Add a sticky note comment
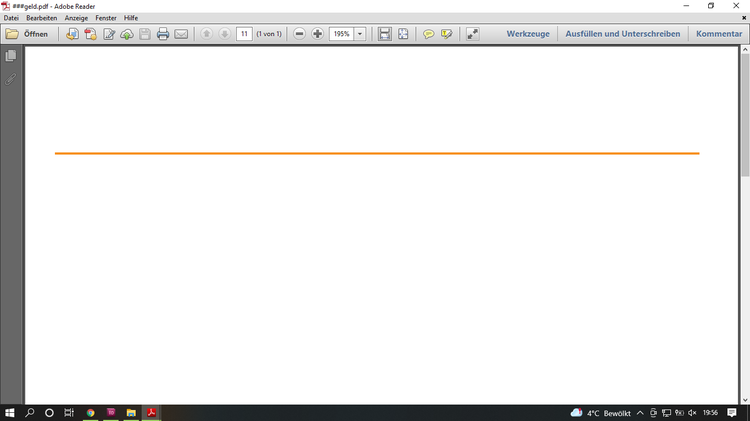Viewport: 750px width, 421px height. [428, 34]
